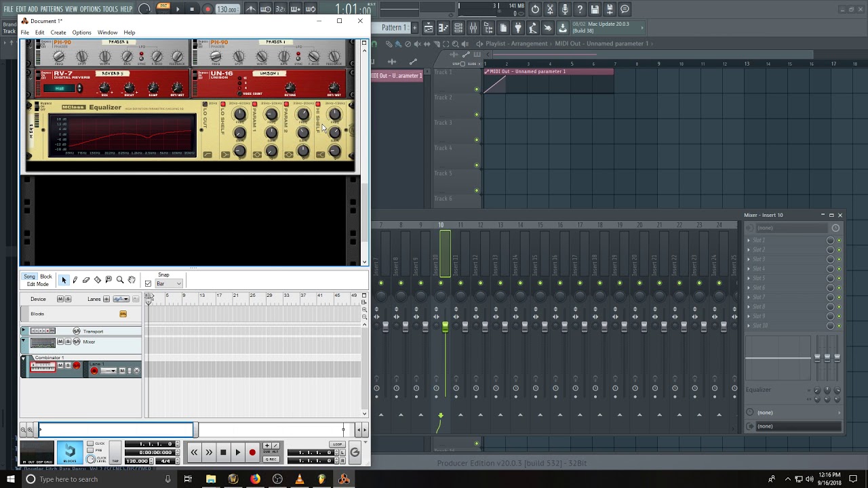Mute Track 1 in the FL Studio playlist

477,89
